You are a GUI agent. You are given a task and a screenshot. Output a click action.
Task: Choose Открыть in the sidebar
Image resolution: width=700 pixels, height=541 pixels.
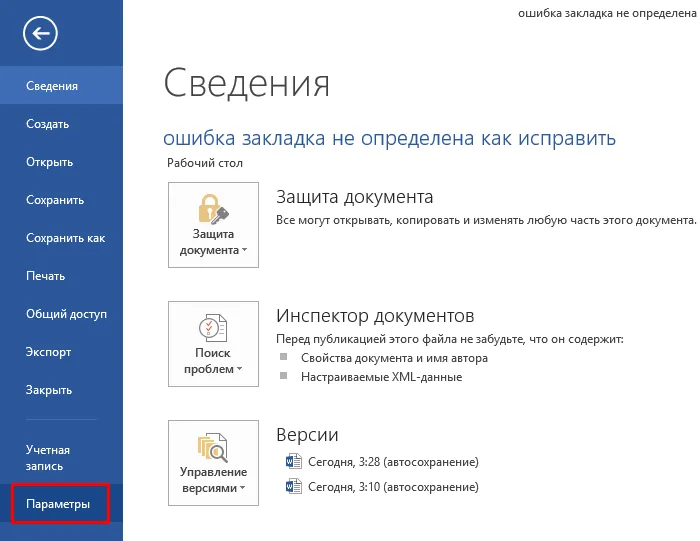[x=61, y=162]
